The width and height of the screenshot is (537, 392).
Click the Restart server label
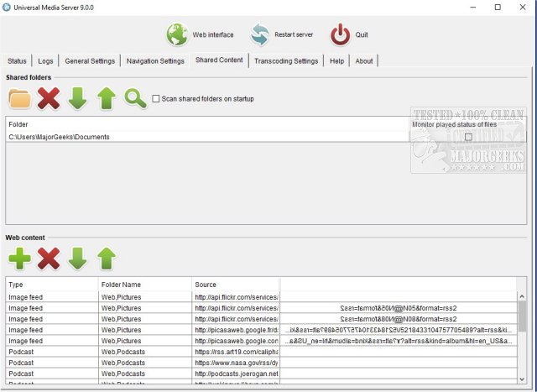point(294,34)
